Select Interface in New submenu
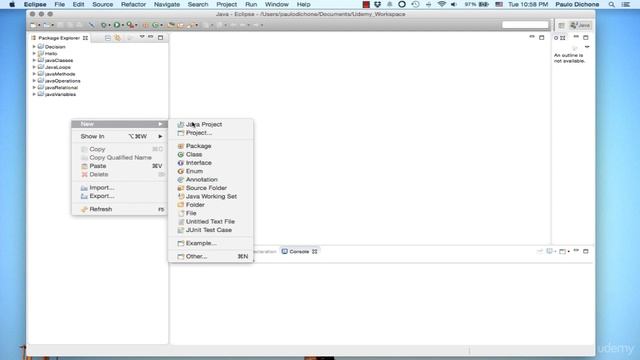The width and height of the screenshot is (640, 360). tap(211, 162)
